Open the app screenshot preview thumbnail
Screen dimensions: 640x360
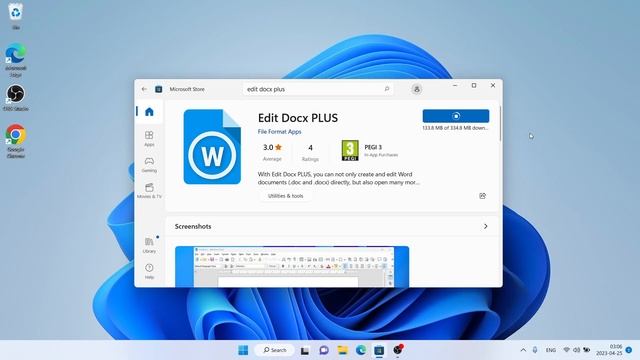click(x=292, y=267)
